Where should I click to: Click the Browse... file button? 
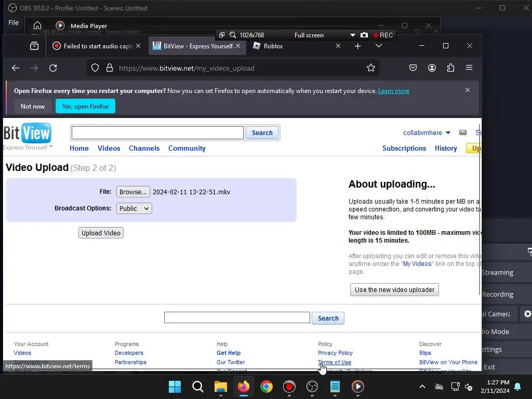tap(133, 192)
